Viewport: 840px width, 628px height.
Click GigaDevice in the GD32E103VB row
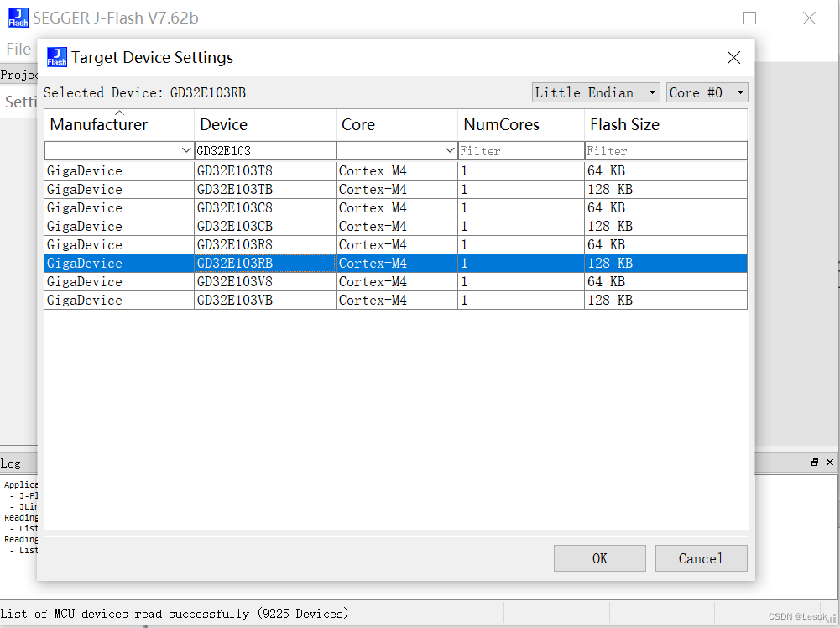pos(85,300)
